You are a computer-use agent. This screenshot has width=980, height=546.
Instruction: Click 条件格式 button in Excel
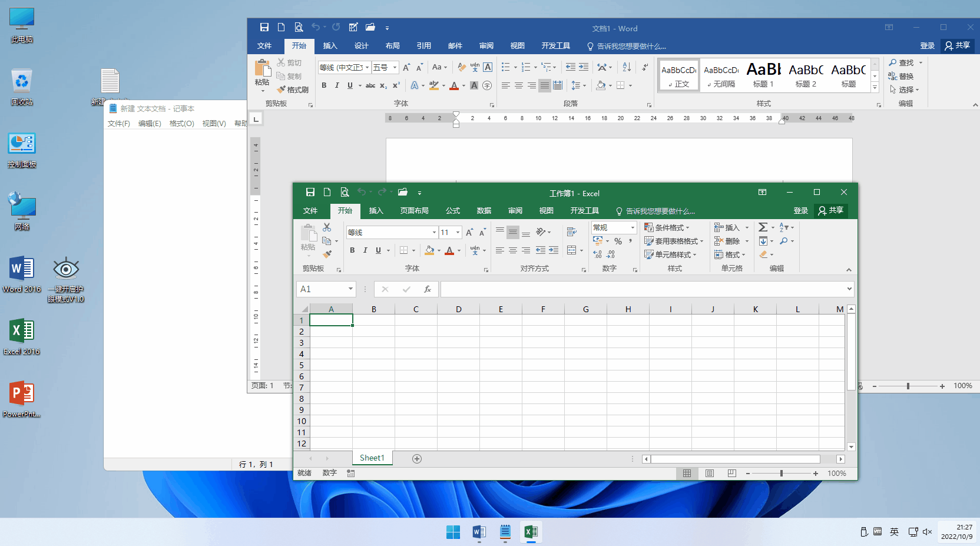click(667, 228)
